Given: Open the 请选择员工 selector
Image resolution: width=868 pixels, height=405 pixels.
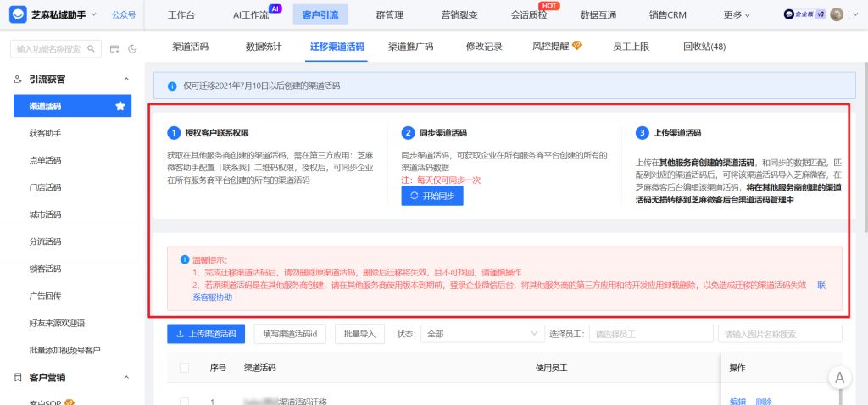Looking at the screenshot, I should pyautogui.click(x=651, y=334).
